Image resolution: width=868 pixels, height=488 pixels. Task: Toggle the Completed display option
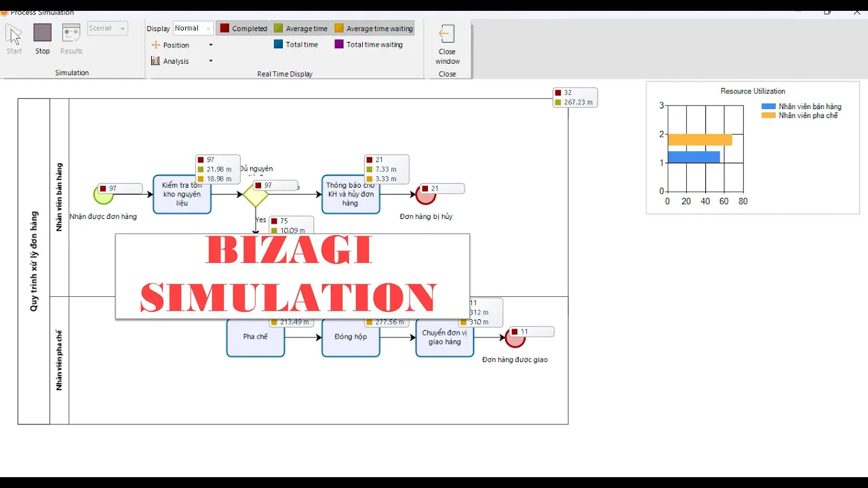(243, 28)
